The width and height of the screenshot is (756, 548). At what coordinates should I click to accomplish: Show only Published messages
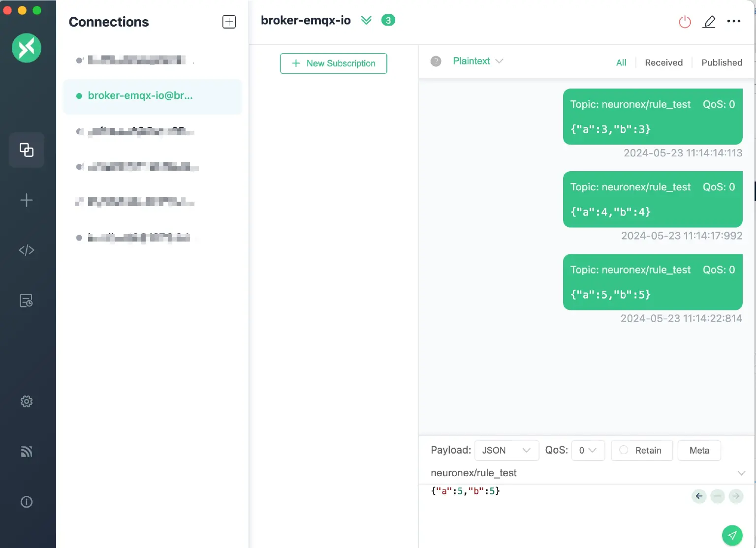click(722, 62)
